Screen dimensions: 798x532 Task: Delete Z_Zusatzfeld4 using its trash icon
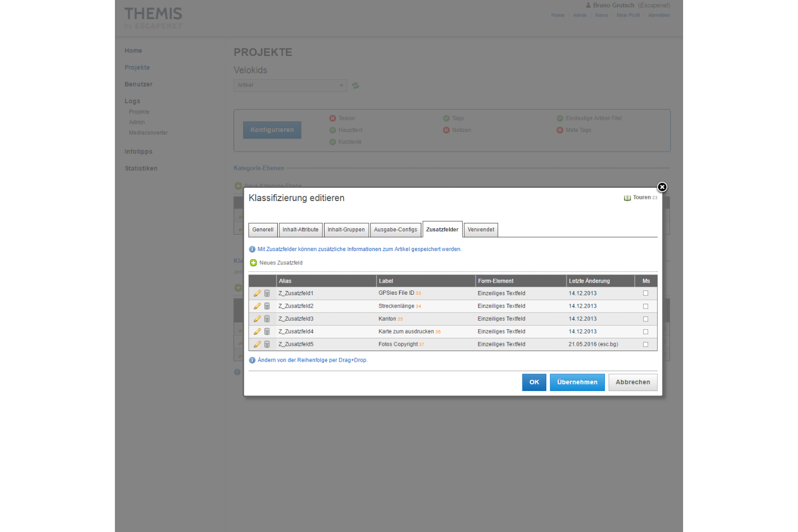267,332
